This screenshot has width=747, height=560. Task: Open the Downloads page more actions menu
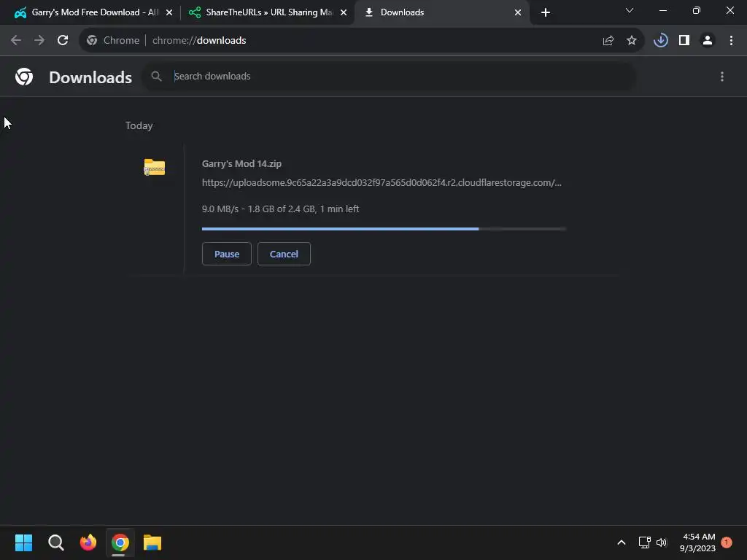(x=722, y=77)
